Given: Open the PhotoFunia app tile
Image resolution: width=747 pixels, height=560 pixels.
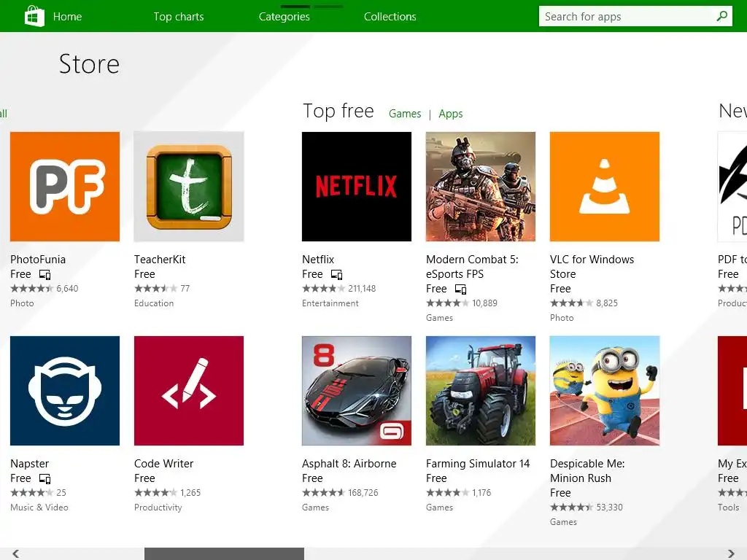Looking at the screenshot, I should point(65,187).
